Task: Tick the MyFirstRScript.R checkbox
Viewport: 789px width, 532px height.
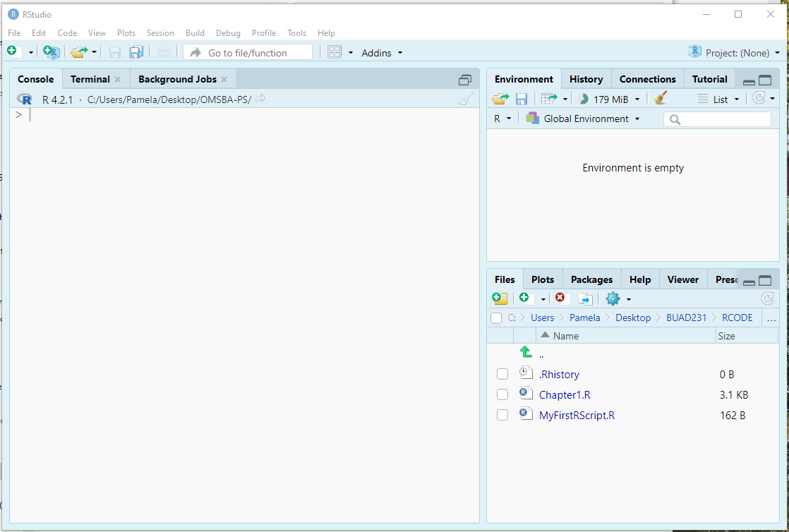Action: [502, 416]
